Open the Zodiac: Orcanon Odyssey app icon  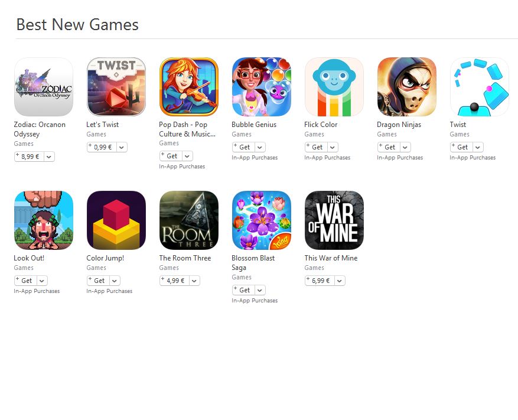44,87
